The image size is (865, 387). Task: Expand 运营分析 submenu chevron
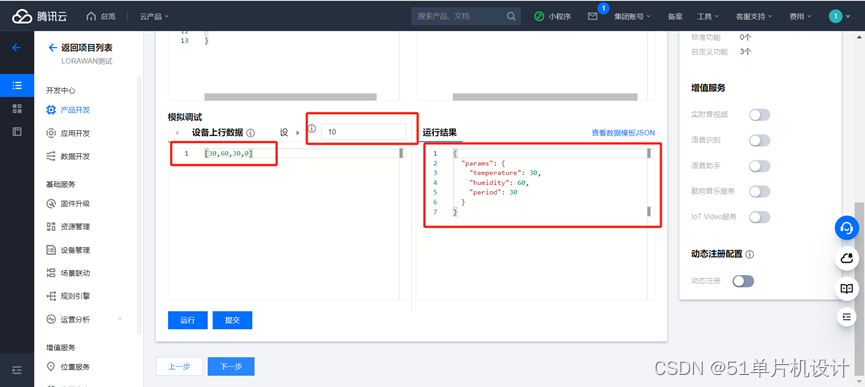[x=120, y=319]
